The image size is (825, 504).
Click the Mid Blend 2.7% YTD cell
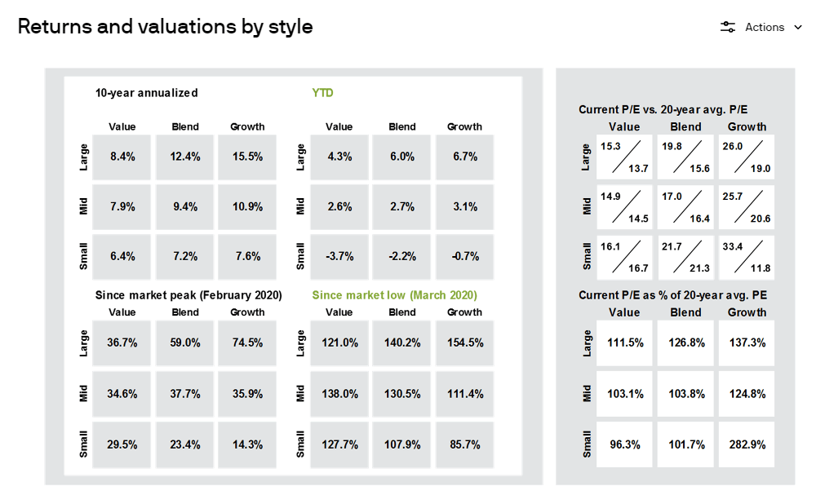(x=401, y=206)
